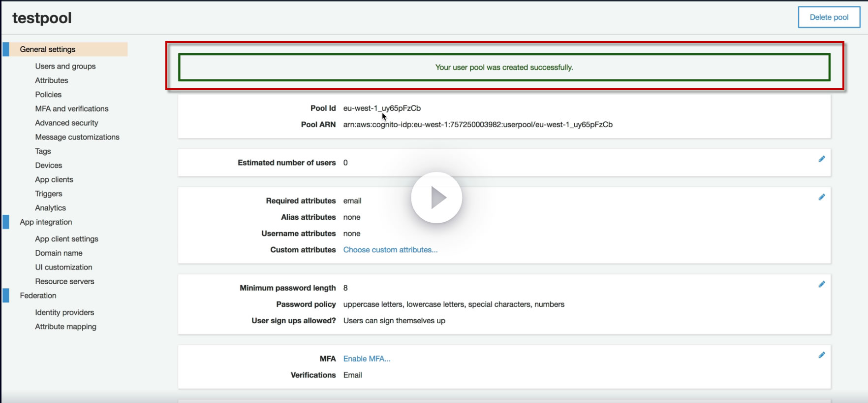Open Domain name settings
This screenshot has width=868, height=403.
[59, 253]
